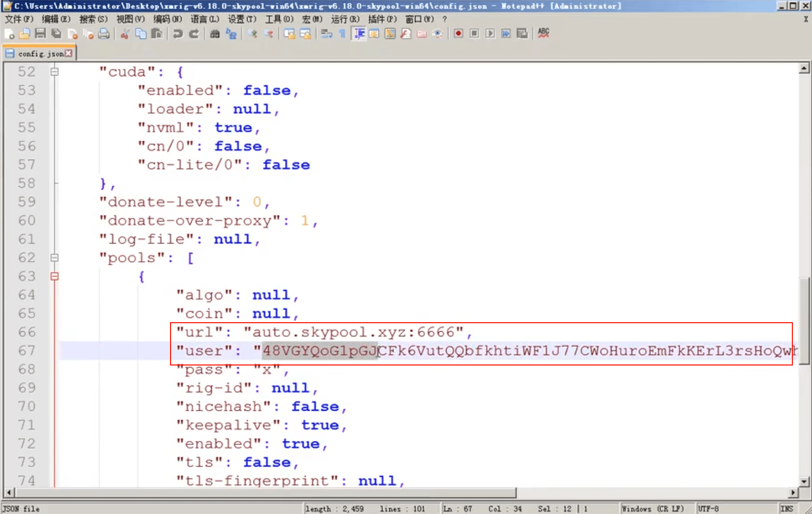
Task: Close the config.json tab
Action: coord(68,53)
